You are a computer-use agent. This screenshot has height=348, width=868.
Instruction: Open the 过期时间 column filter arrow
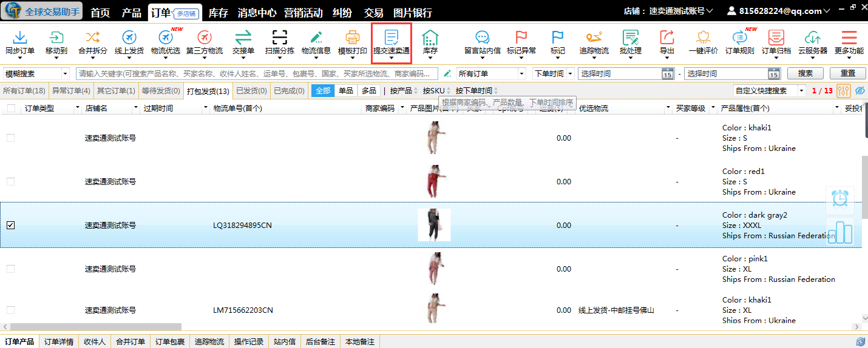tap(206, 109)
